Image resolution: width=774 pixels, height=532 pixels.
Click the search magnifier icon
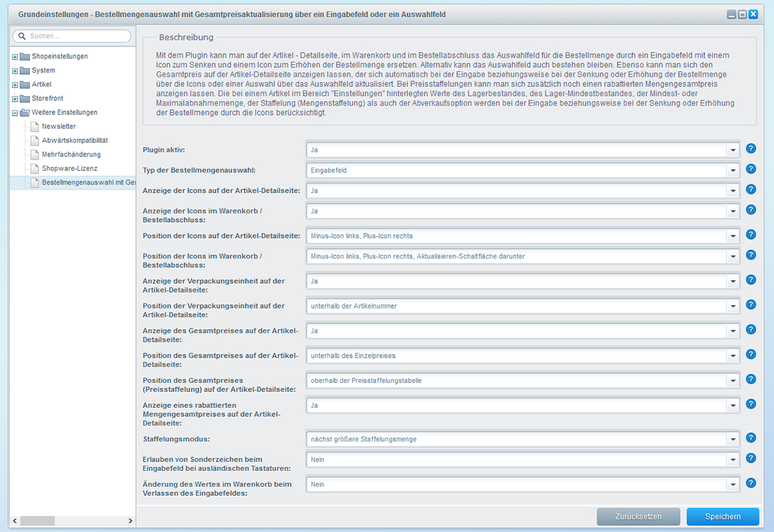tap(22, 36)
